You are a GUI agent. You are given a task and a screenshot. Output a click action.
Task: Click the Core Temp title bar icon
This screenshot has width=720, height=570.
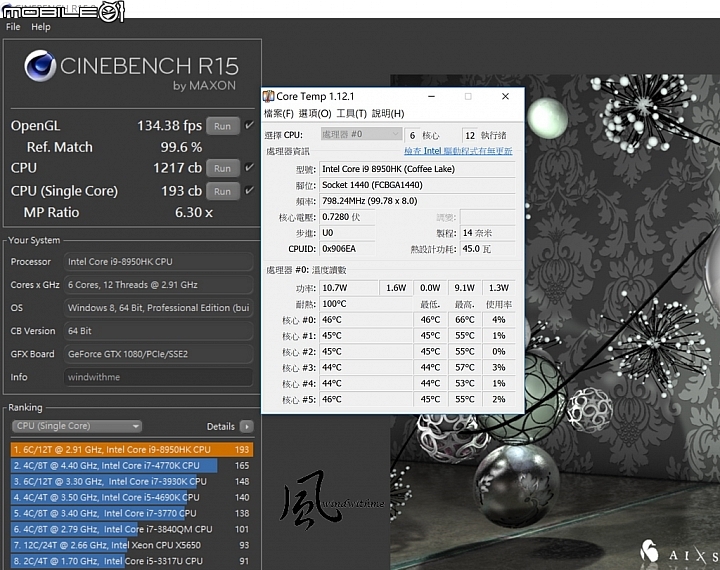pos(269,96)
